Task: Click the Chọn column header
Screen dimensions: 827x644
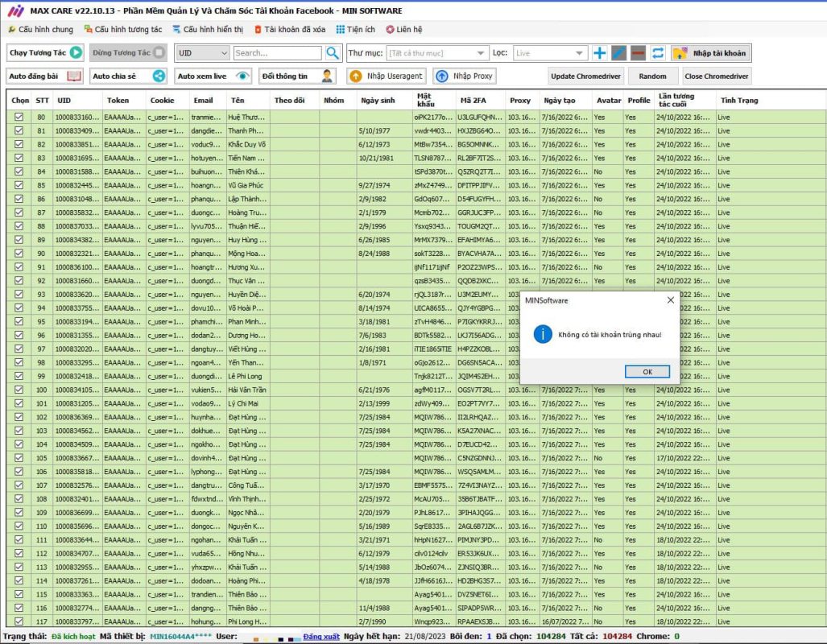Action: click(20, 100)
